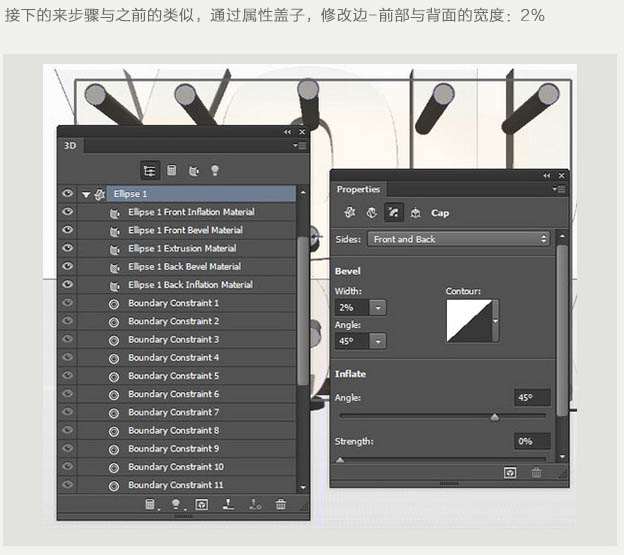Open the Bevel Angle dropdown arrow
Image resolution: width=624 pixels, height=555 pixels.
pyautogui.click(x=378, y=341)
